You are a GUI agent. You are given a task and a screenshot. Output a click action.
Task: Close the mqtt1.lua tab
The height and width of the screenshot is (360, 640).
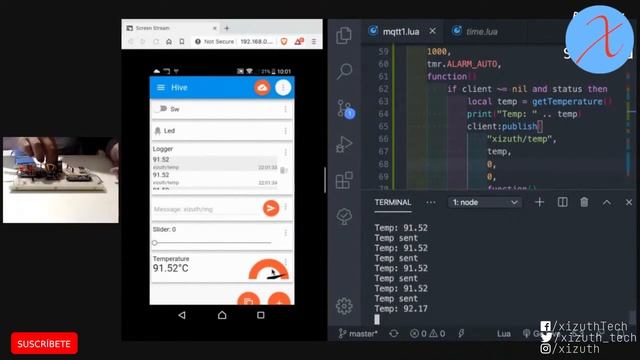432,31
